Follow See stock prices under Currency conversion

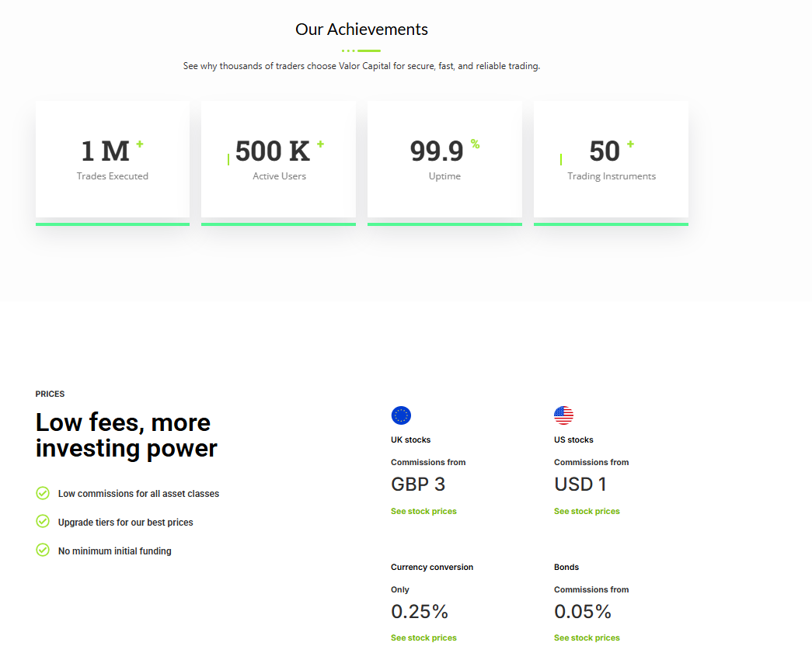(423, 637)
